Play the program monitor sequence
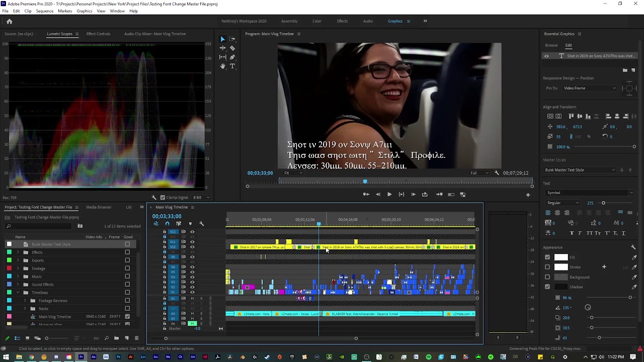644x362 pixels. 389,195
